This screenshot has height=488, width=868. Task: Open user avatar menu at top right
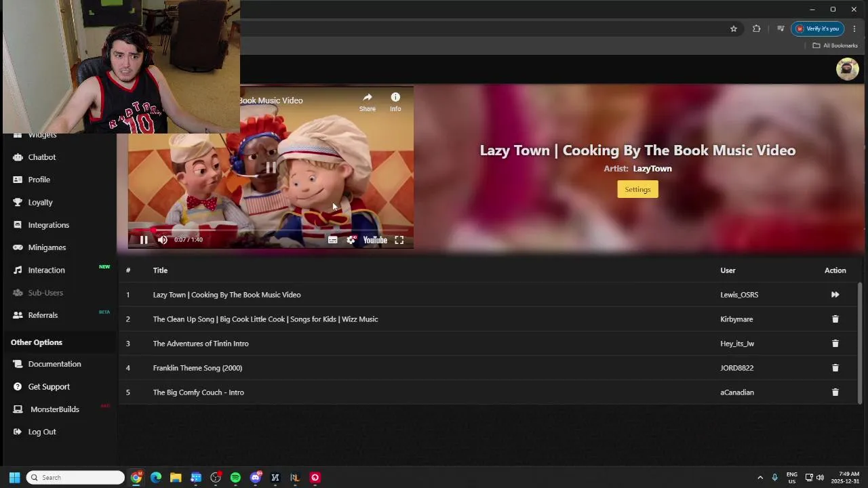point(847,69)
